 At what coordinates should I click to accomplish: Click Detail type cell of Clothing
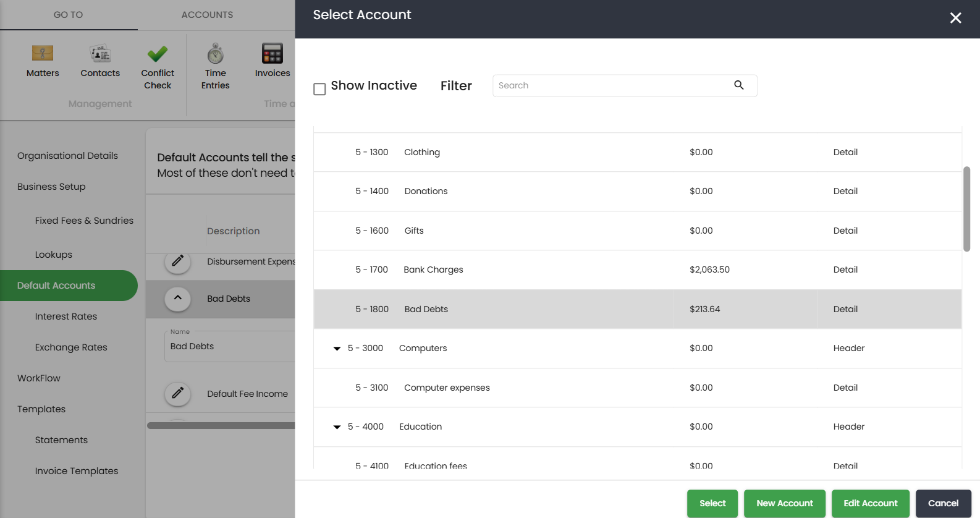click(845, 152)
